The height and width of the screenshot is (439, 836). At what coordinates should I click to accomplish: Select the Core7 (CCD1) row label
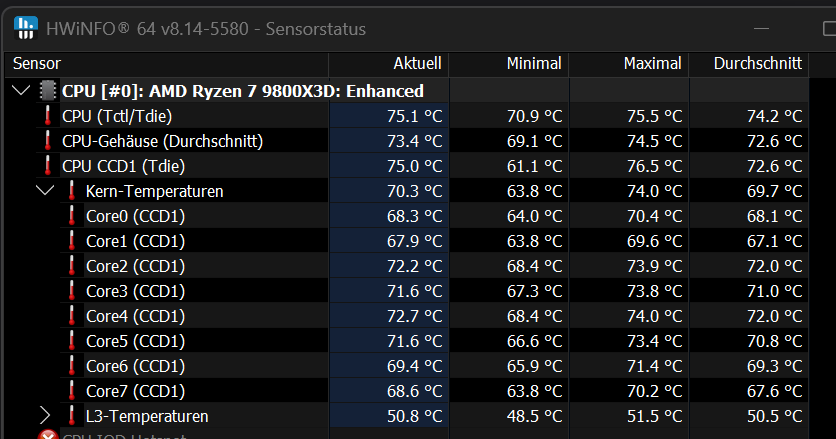(x=135, y=392)
